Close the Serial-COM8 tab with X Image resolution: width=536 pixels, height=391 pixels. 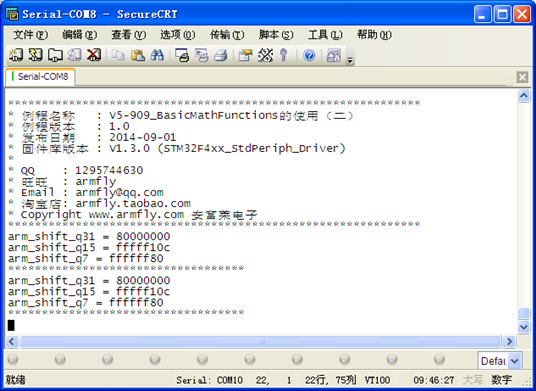(522, 77)
